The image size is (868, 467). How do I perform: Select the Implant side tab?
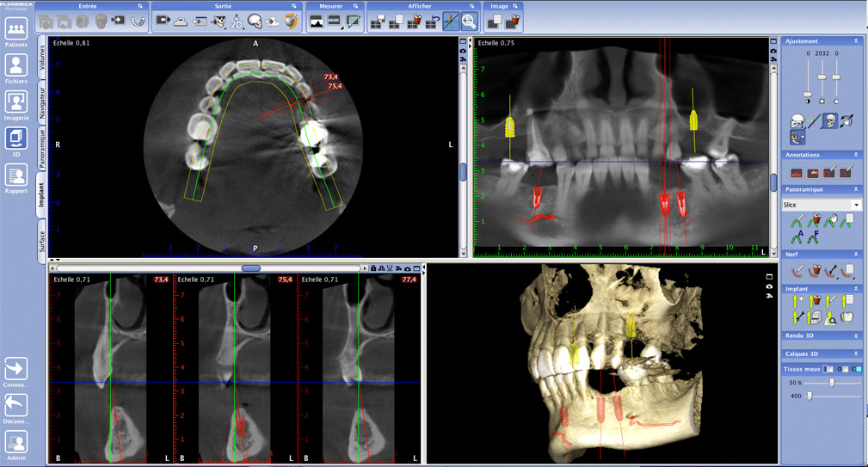(41, 194)
